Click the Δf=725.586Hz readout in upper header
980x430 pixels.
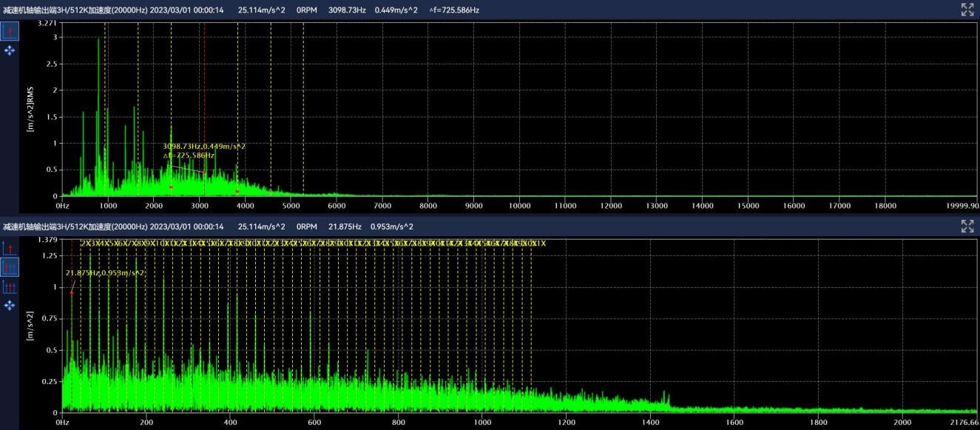453,10
